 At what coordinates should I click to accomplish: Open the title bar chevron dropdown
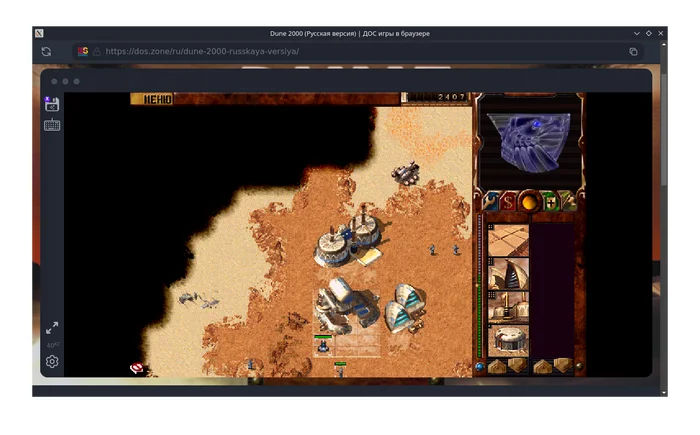637,33
